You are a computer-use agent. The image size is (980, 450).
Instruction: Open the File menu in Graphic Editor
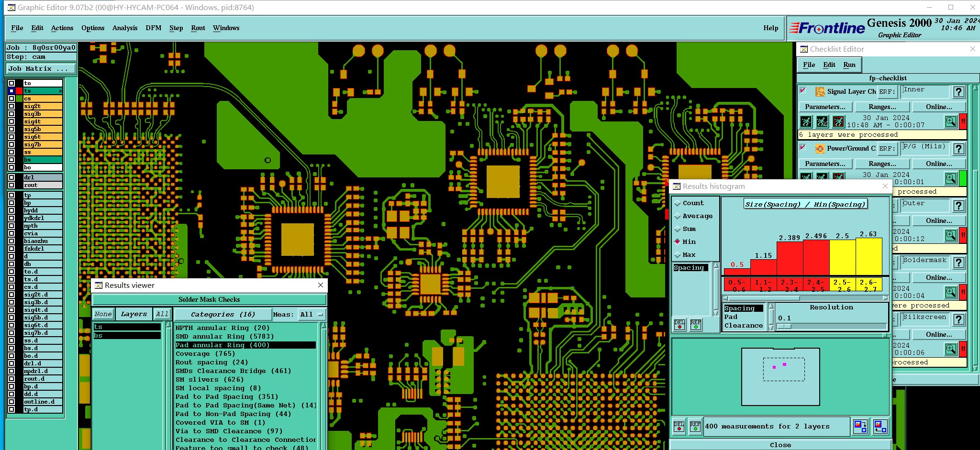tap(17, 28)
